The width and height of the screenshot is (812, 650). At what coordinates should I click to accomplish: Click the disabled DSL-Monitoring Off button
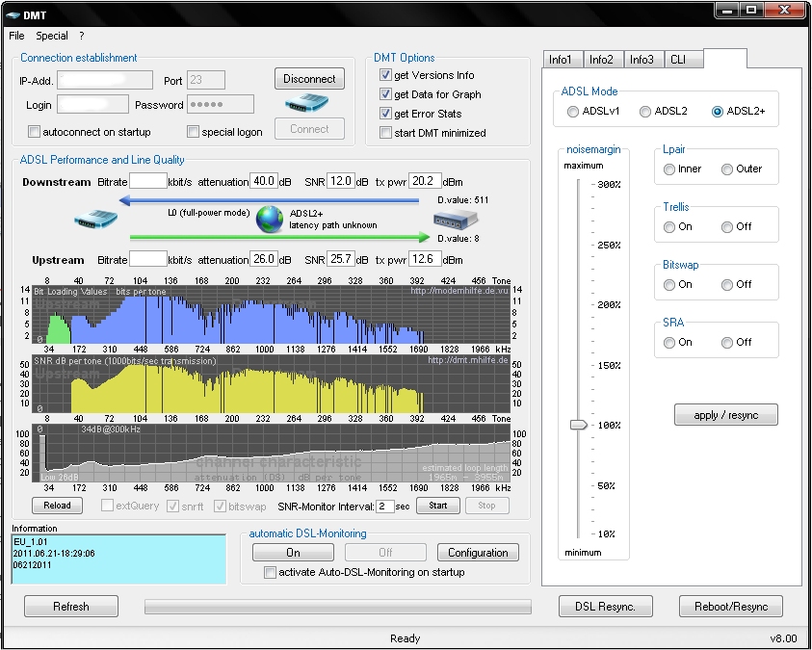[386, 553]
